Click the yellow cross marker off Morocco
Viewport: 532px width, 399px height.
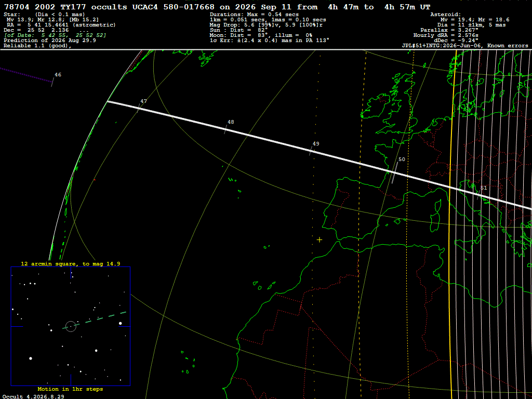click(x=320, y=240)
